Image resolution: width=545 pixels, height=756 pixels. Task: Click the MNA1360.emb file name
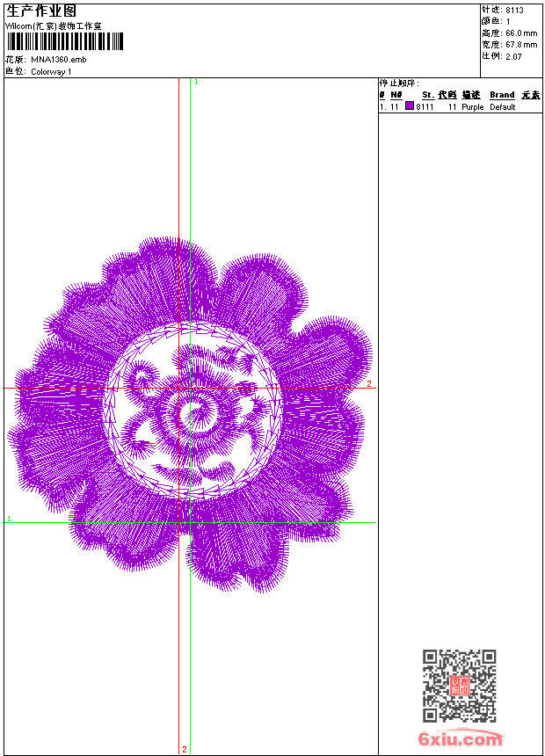[58, 60]
